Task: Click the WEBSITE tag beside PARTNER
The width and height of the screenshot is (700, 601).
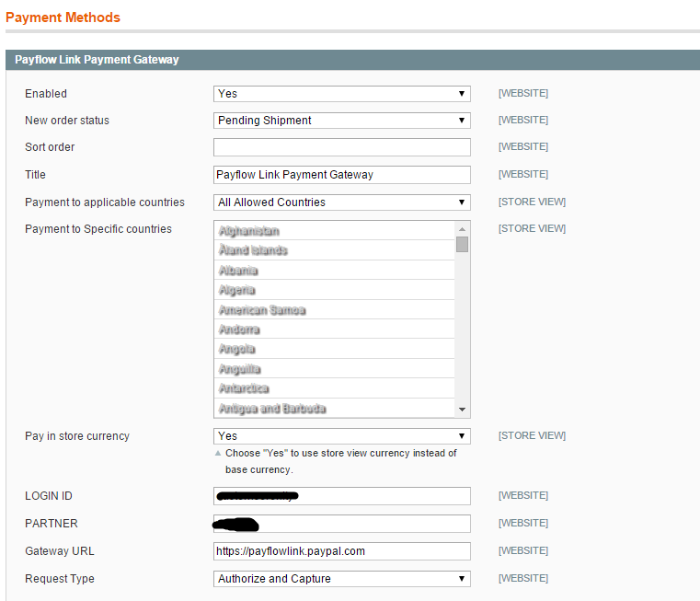Action: [523, 524]
